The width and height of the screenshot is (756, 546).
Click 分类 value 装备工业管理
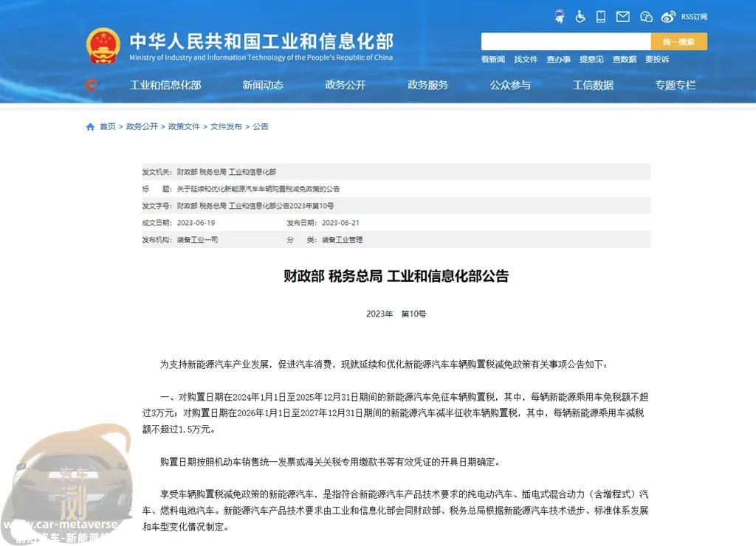[x=343, y=240]
